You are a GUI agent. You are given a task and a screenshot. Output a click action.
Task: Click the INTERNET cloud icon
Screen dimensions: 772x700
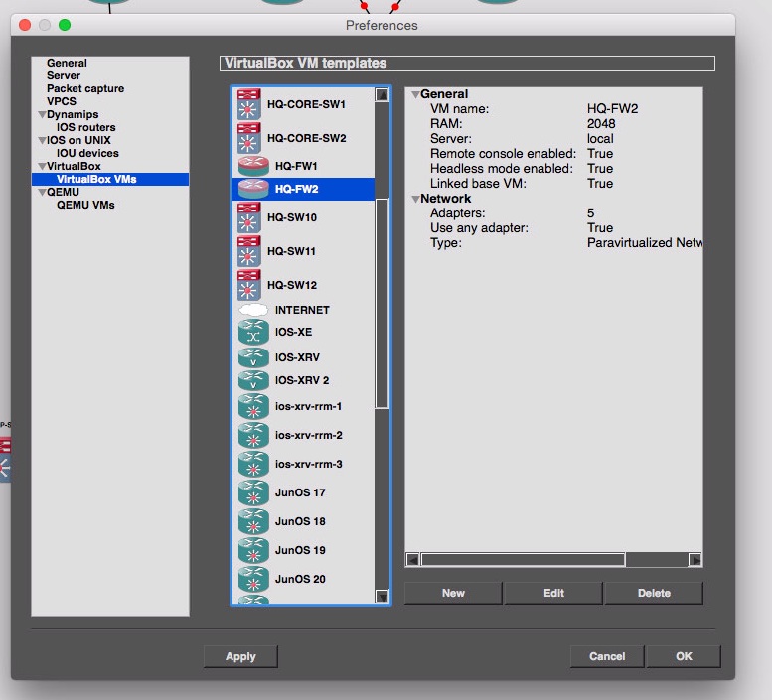(x=253, y=310)
